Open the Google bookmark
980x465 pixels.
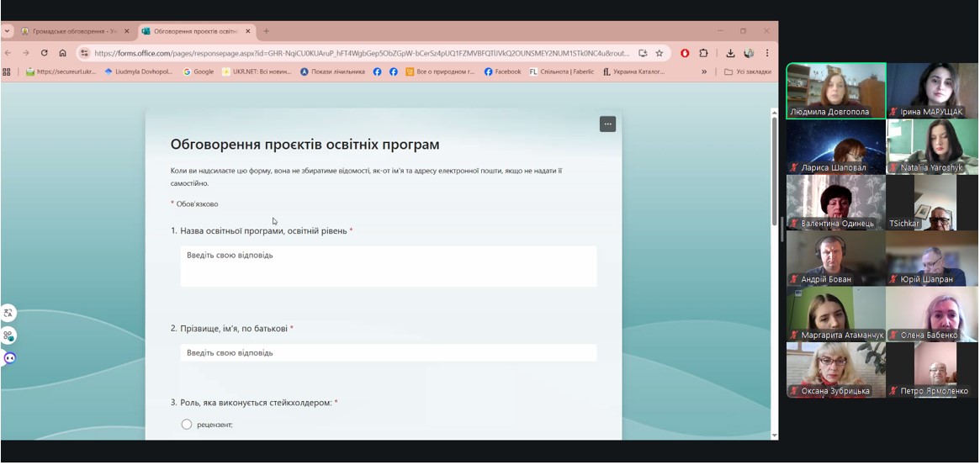(199, 72)
